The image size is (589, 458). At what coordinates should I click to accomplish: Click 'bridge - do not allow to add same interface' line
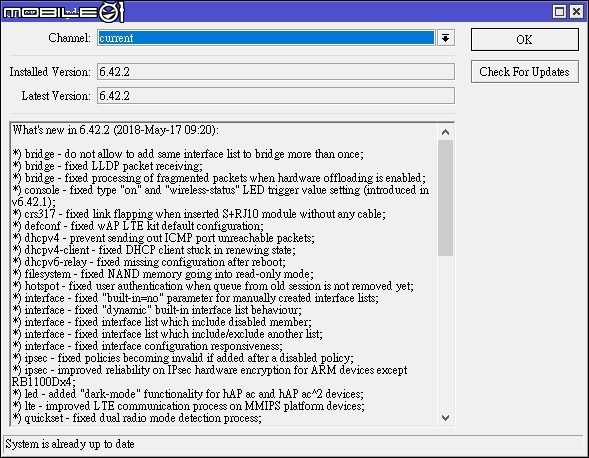pyautogui.click(x=188, y=154)
